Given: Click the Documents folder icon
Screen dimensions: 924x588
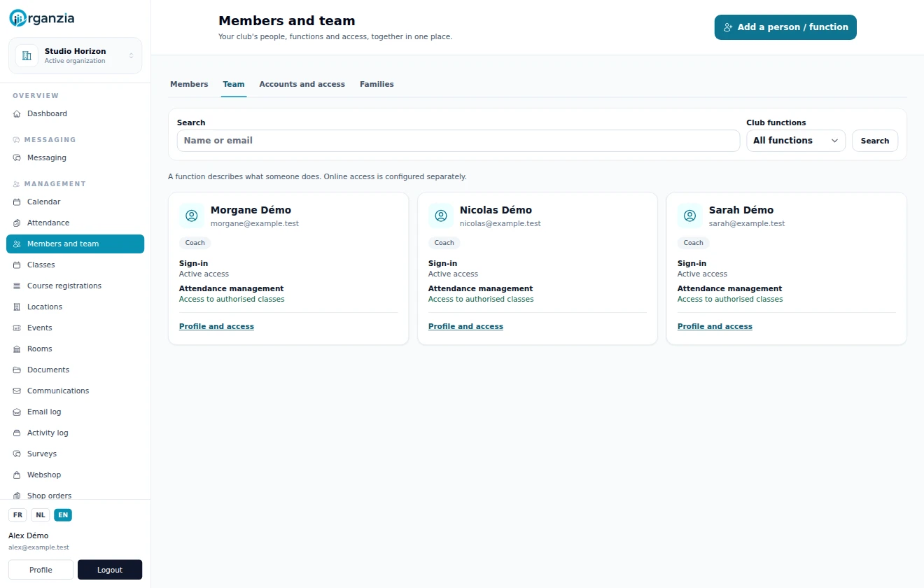Looking at the screenshot, I should [x=17, y=370].
